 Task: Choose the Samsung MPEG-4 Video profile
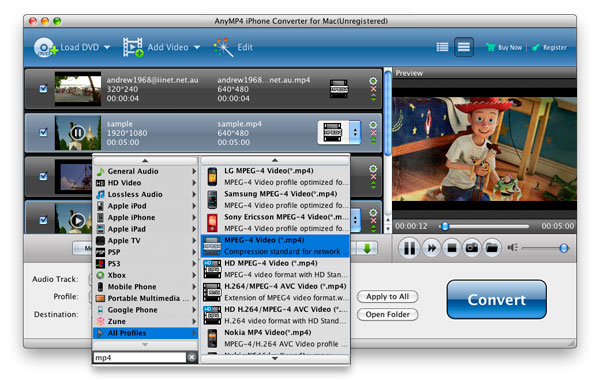point(275,199)
